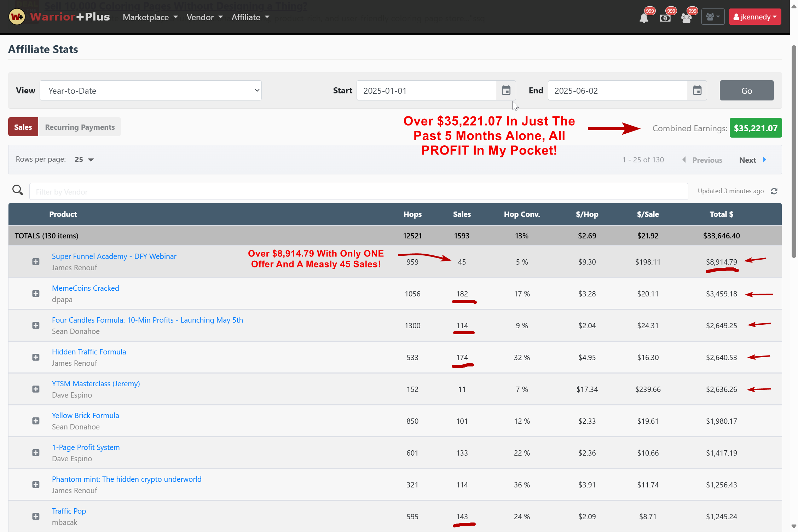798x532 pixels.
Task: Open the Affiliate menu
Action: pyautogui.click(x=250, y=17)
